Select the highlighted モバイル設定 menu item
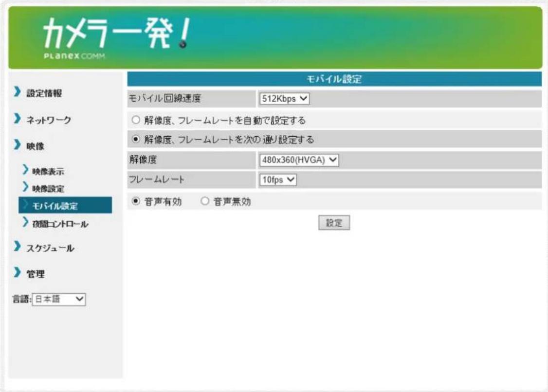548x392 pixels. coord(65,205)
